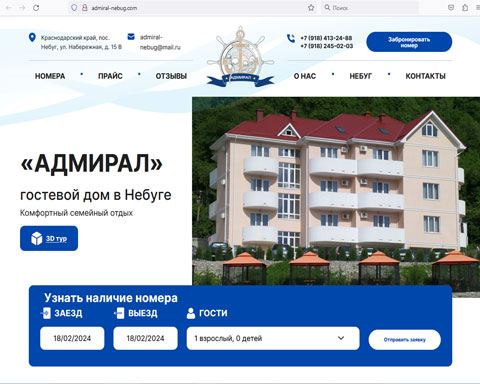
Task: Click the Комфортный семейный отдых text
Action: [76, 213]
